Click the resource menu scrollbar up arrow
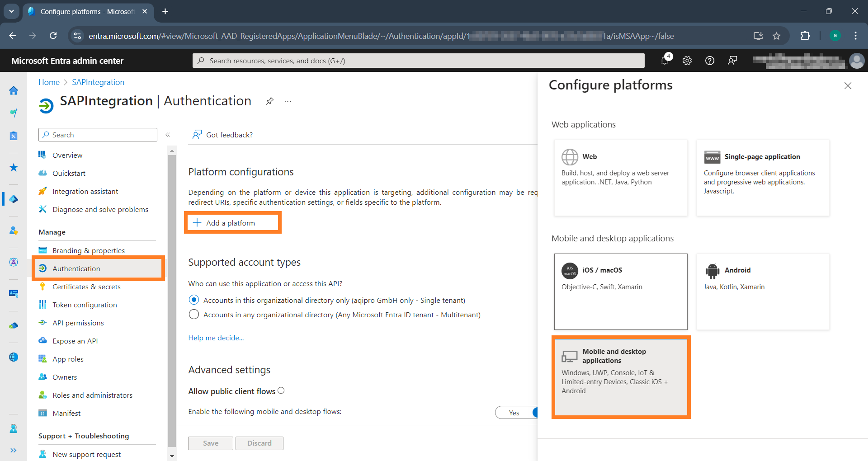 point(172,151)
